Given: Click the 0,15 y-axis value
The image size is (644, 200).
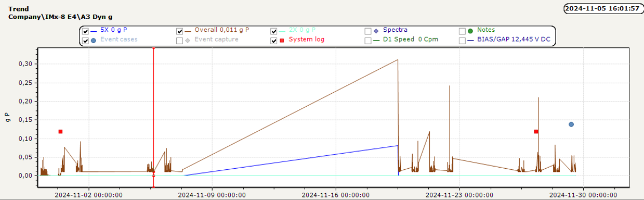Looking at the screenshot, I should point(25,120).
